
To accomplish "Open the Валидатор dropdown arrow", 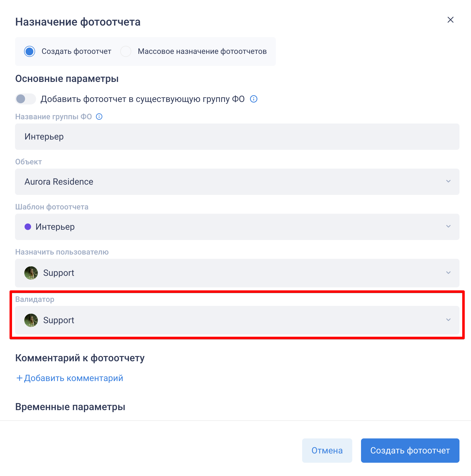I will click(x=448, y=320).
